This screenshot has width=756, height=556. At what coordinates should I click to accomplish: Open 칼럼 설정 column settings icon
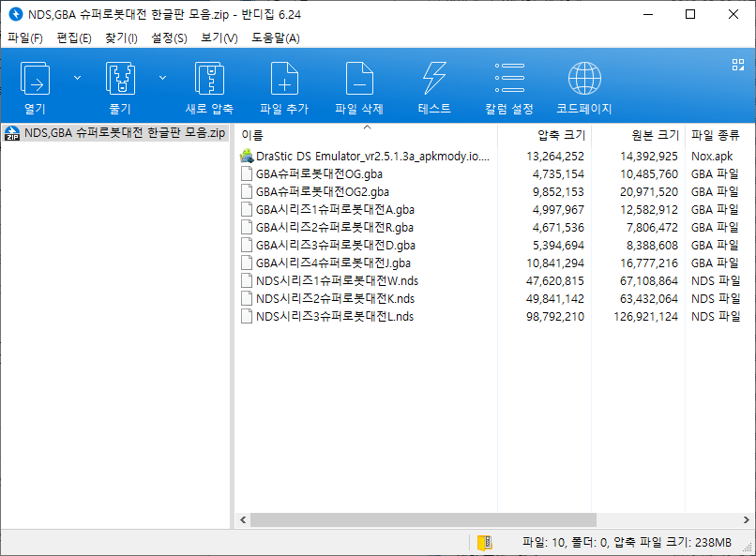click(x=509, y=80)
